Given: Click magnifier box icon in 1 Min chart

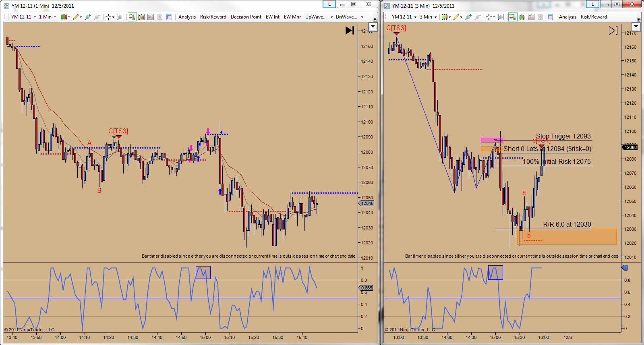Looking at the screenshot, I should 120,17.
